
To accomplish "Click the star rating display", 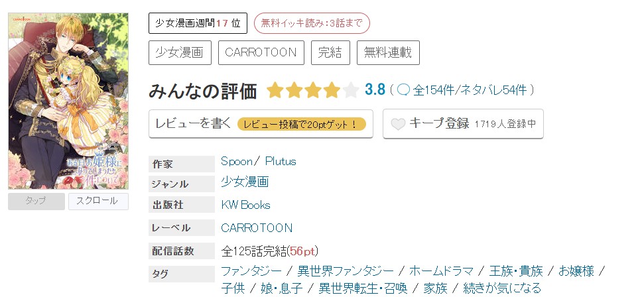I will (x=312, y=90).
